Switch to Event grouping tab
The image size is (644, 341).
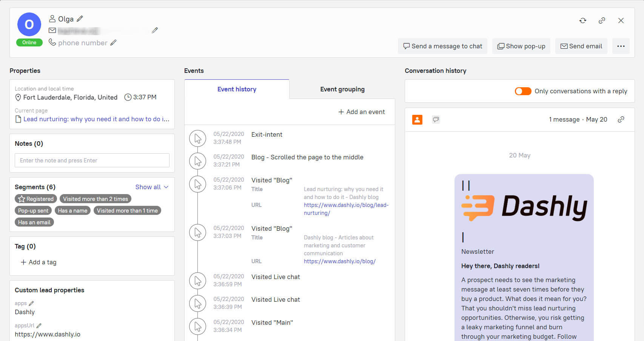tap(342, 89)
